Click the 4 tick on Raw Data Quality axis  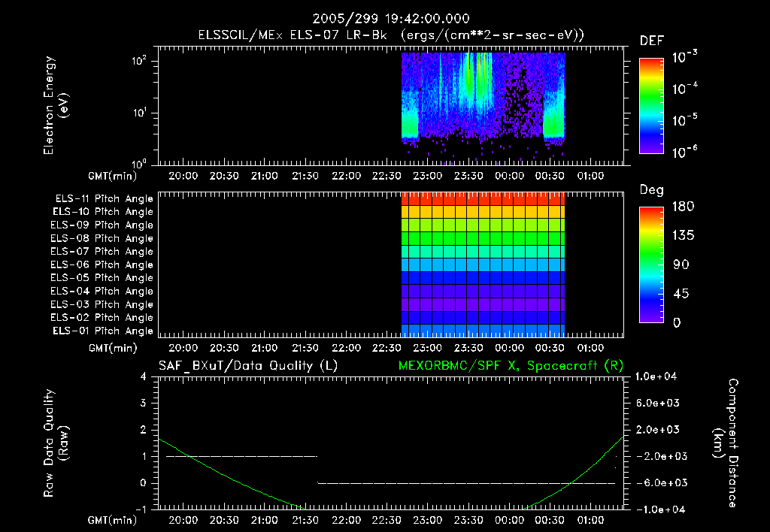click(144, 376)
